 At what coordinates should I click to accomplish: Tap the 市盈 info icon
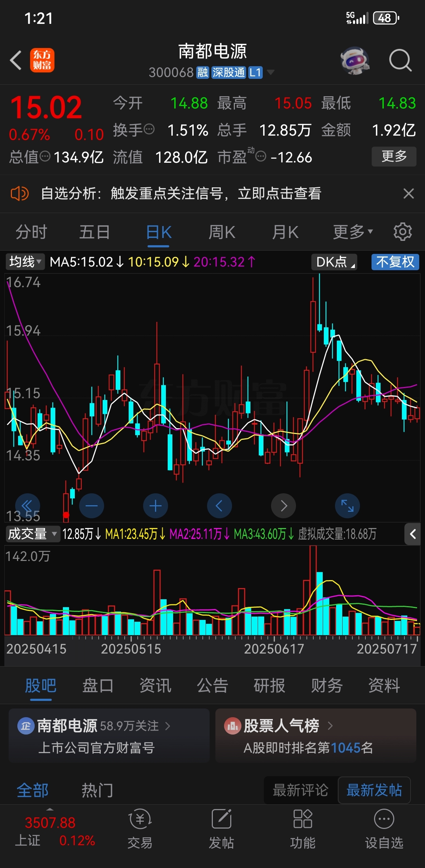pyautogui.click(x=261, y=157)
